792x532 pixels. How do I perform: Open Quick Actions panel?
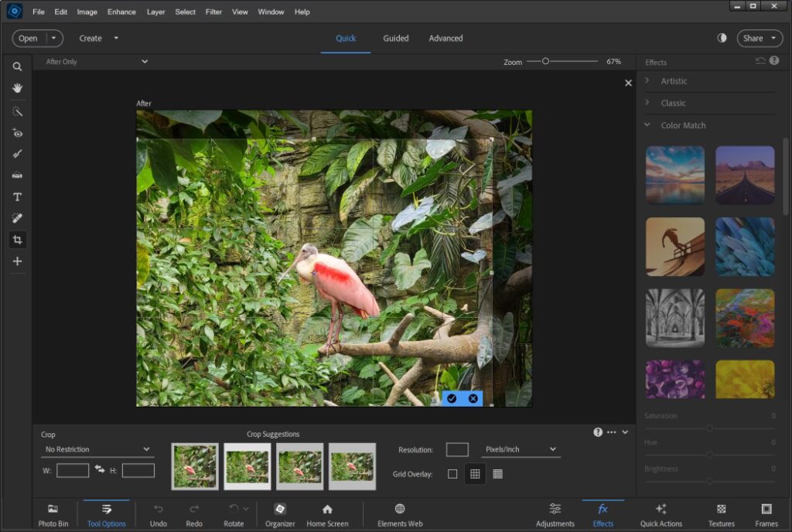coord(661,514)
